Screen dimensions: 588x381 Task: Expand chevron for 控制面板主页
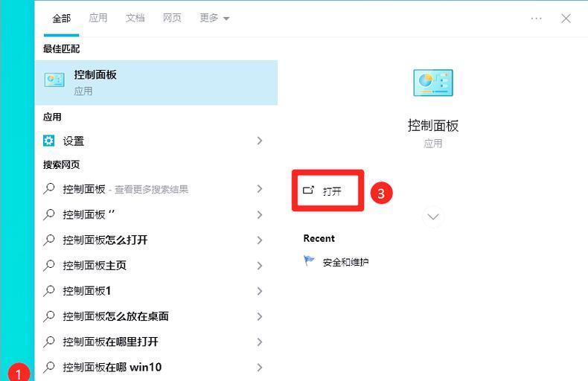(x=260, y=266)
